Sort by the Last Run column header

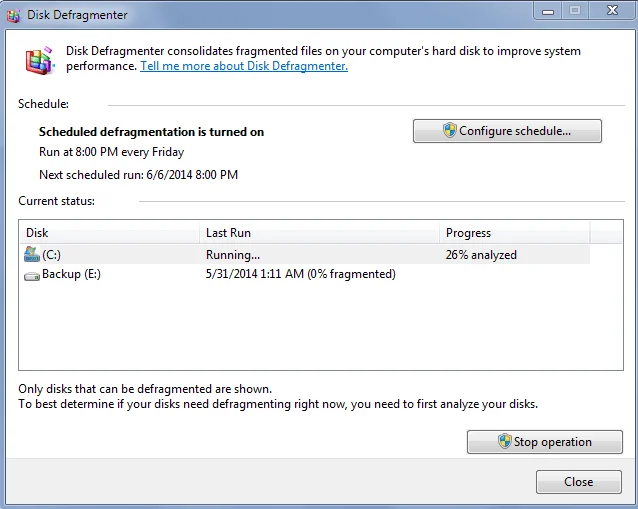pos(319,233)
